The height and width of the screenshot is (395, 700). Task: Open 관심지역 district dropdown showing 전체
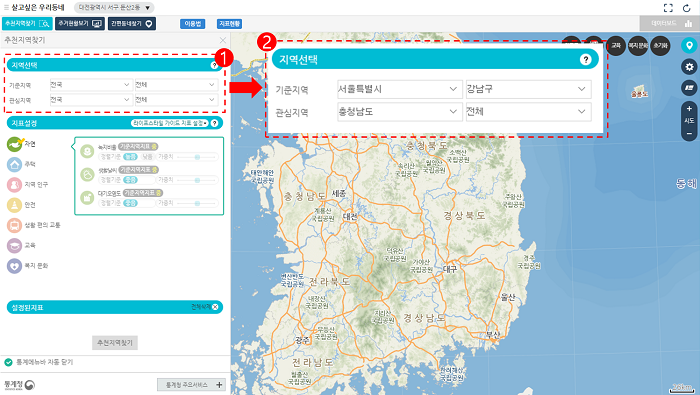pyautogui.click(x=176, y=100)
